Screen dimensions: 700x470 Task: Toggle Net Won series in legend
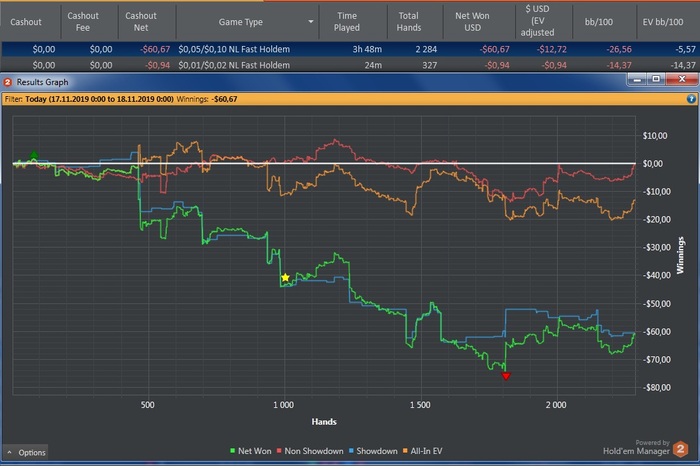(250, 451)
